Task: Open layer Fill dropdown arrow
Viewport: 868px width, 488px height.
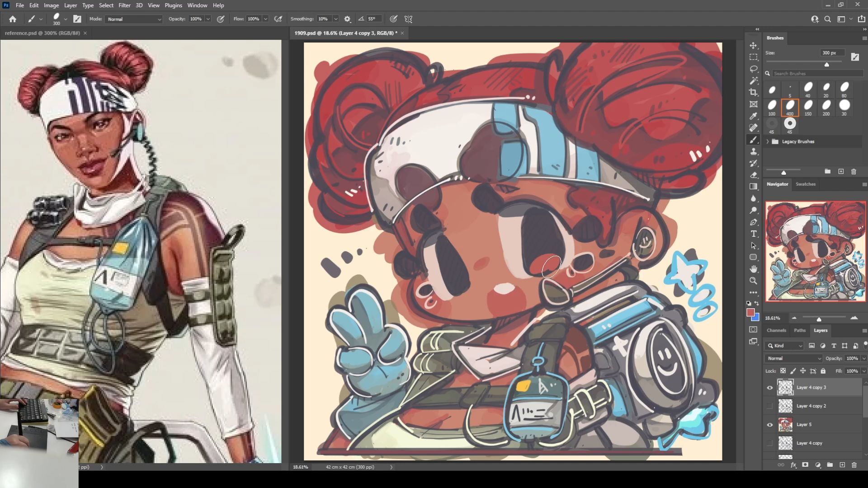Action: 864,371
